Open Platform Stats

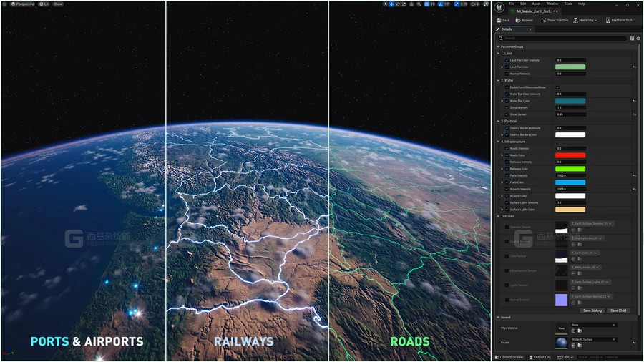click(620, 20)
